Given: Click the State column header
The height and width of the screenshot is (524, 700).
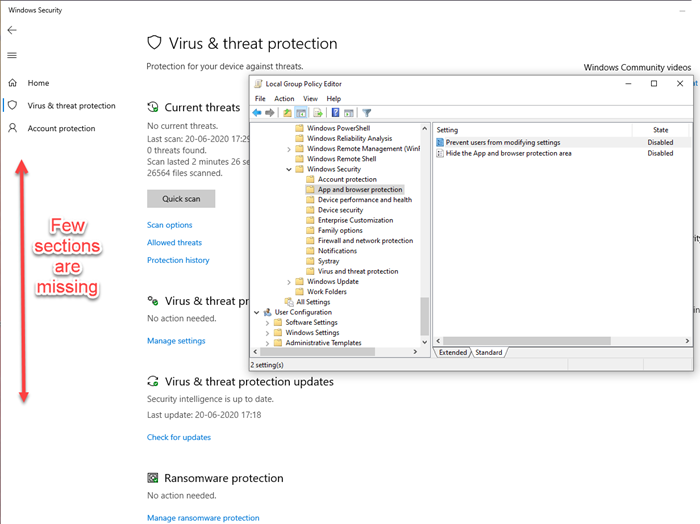Looking at the screenshot, I should (661, 130).
